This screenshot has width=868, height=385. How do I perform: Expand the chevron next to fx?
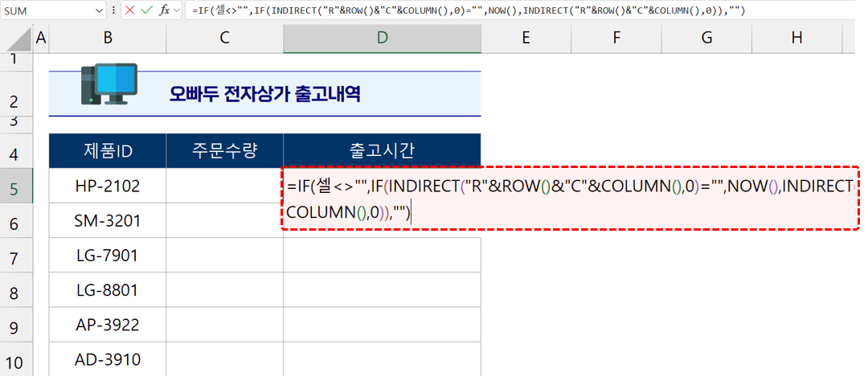coord(177,10)
